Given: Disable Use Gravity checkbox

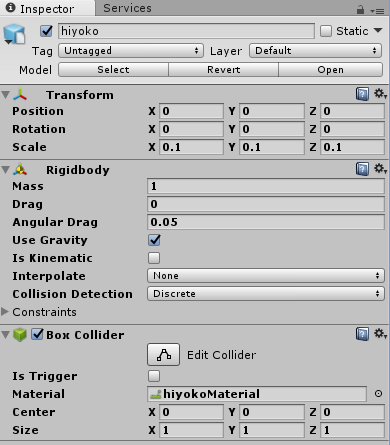Looking at the screenshot, I should pyautogui.click(x=154, y=240).
